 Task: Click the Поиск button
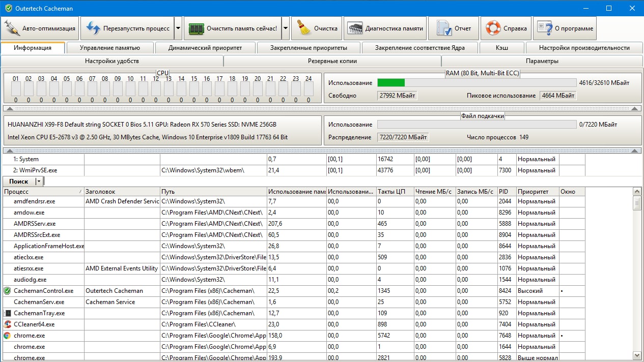pos(19,182)
